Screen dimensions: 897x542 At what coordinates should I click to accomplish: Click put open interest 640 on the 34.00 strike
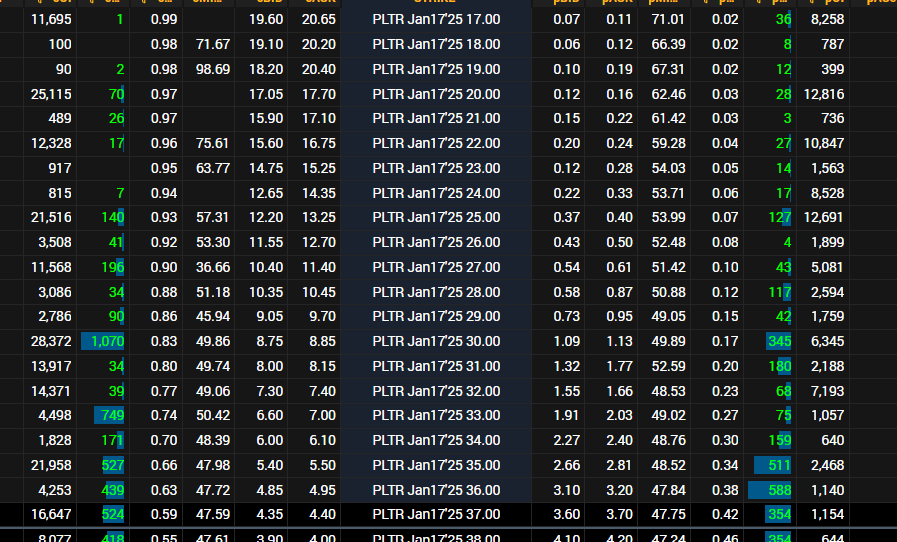pos(832,441)
